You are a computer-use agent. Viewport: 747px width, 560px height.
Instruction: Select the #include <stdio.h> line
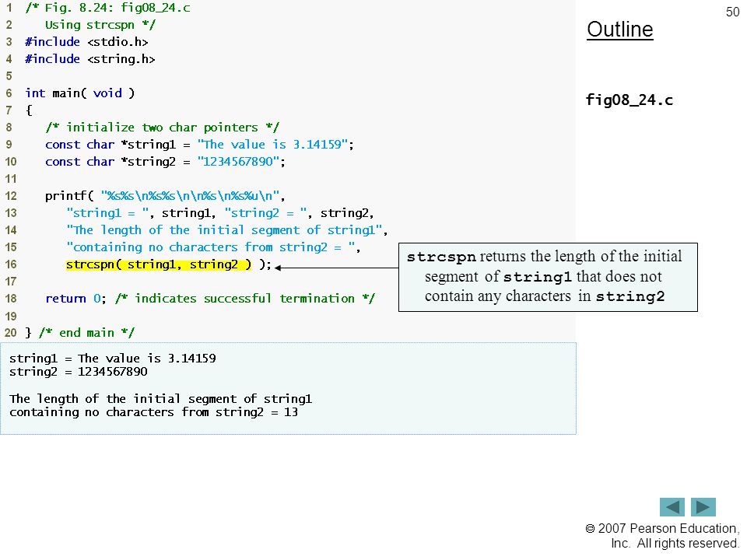pos(86,42)
